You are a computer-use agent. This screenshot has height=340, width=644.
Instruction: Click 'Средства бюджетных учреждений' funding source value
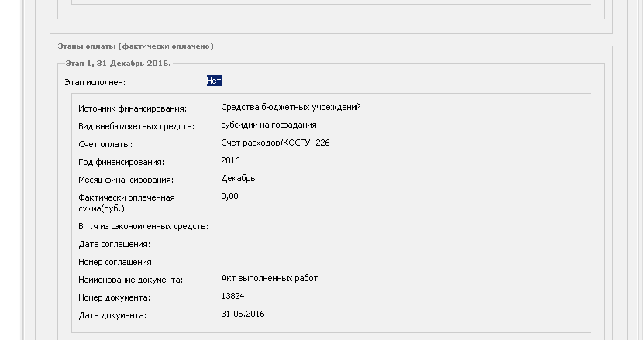point(291,107)
